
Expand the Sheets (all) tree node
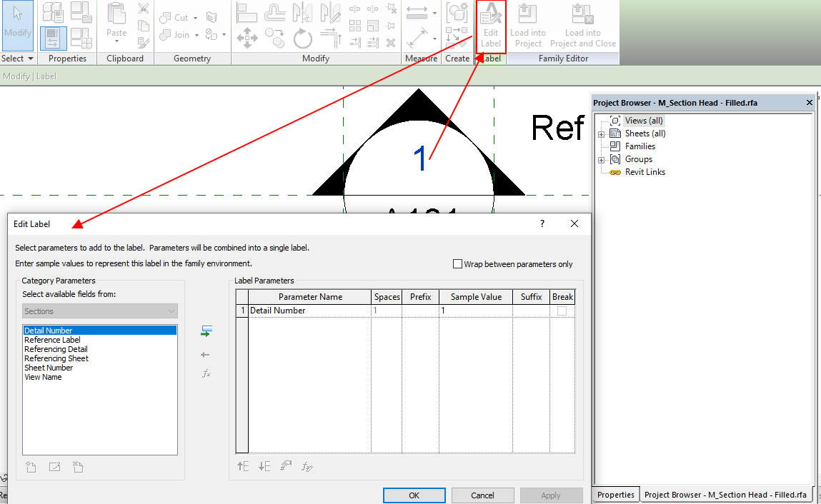(601, 133)
